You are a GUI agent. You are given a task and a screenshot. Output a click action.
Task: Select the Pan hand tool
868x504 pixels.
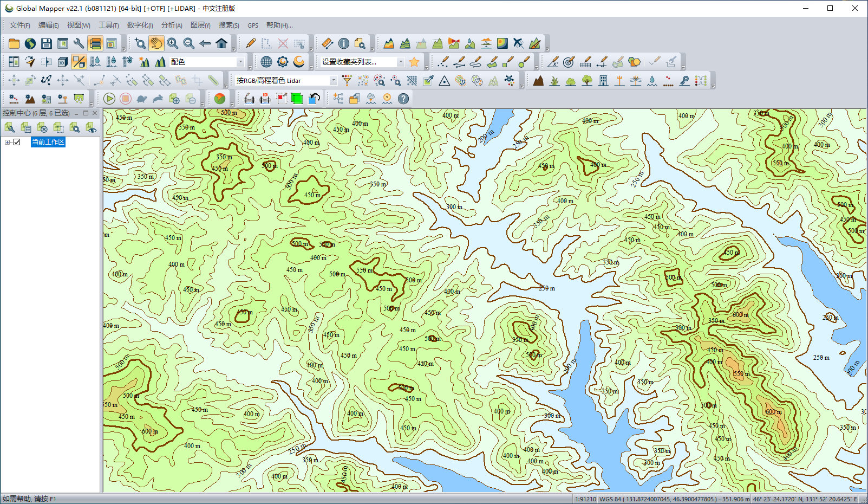click(x=156, y=44)
